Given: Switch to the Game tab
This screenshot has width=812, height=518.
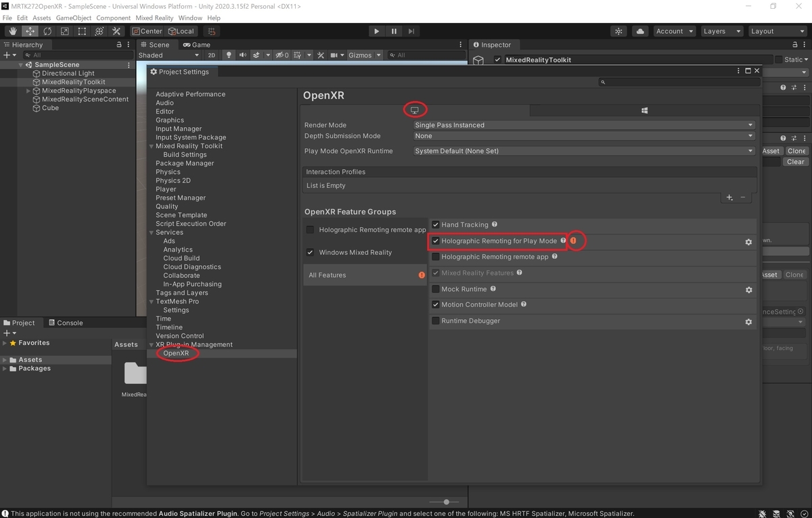Looking at the screenshot, I should point(196,45).
